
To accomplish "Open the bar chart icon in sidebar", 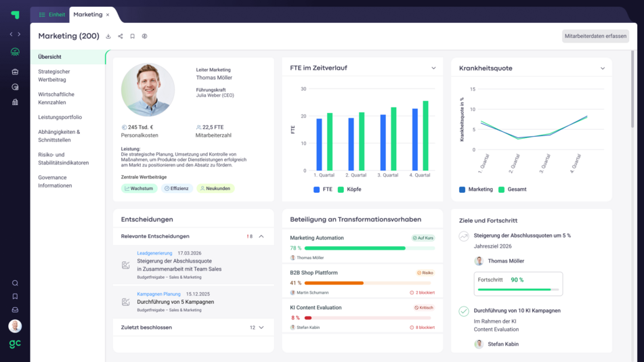I will [x=15, y=102].
